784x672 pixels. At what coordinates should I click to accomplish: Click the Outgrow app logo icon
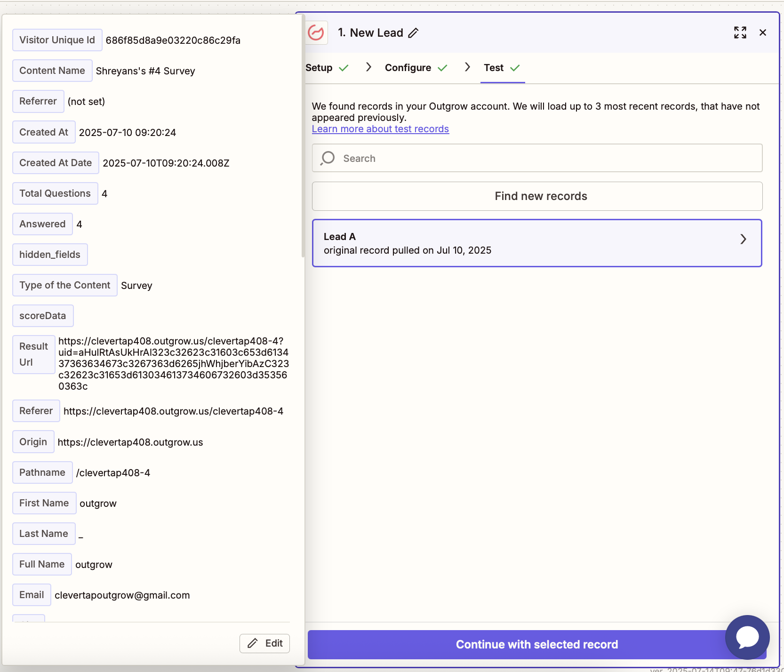point(316,32)
